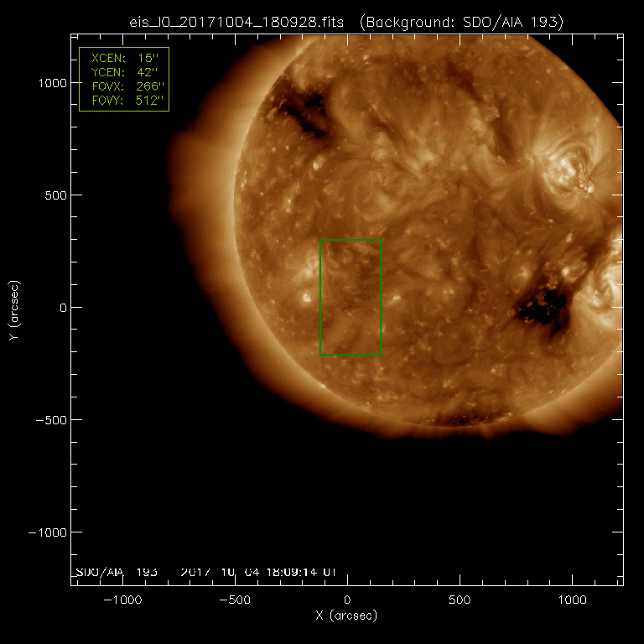Click the SDO/AIA 193 timestamp at bottom

coord(206,572)
